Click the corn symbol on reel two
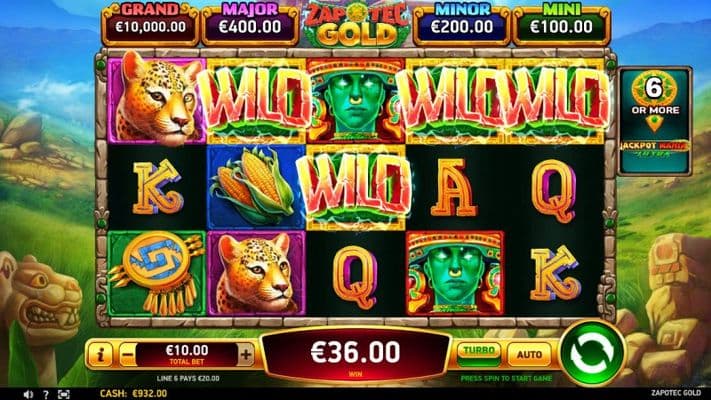Viewport: 711px width, 400px height. coord(256,187)
